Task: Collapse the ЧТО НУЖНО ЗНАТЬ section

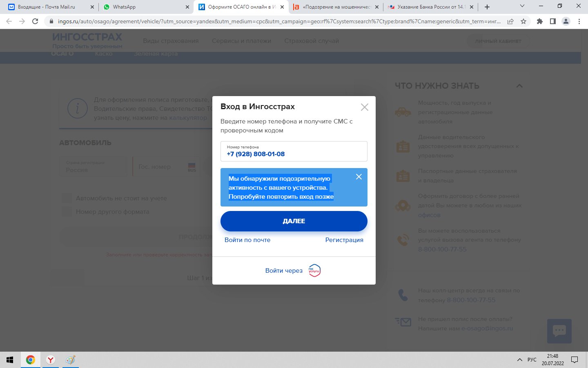Action: tap(519, 86)
